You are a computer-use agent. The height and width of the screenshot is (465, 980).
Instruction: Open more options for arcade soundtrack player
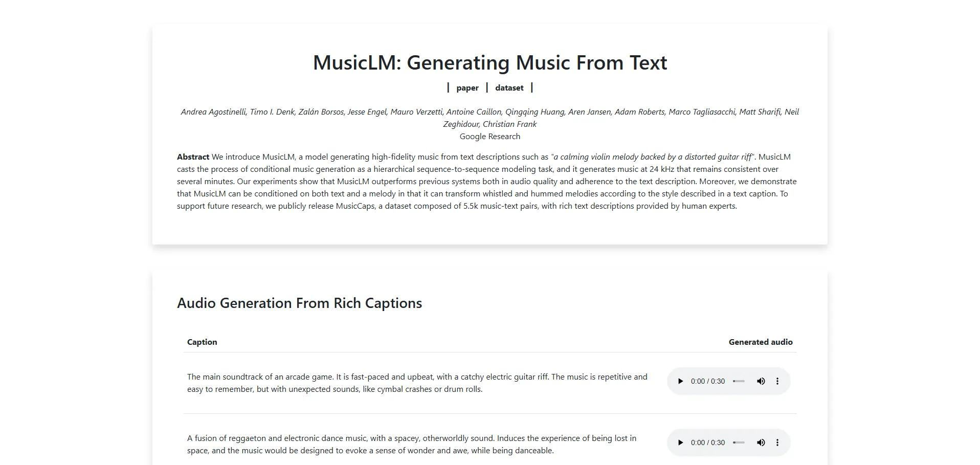coord(777,381)
